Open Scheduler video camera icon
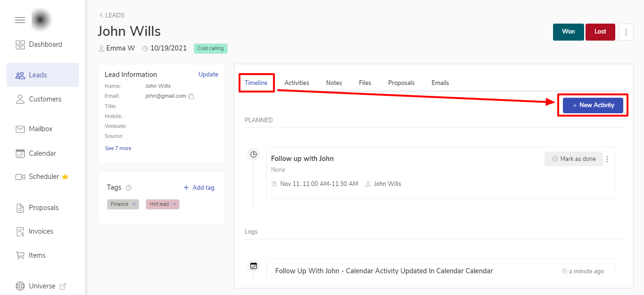Screen dimensions: 644x295 click(20, 177)
